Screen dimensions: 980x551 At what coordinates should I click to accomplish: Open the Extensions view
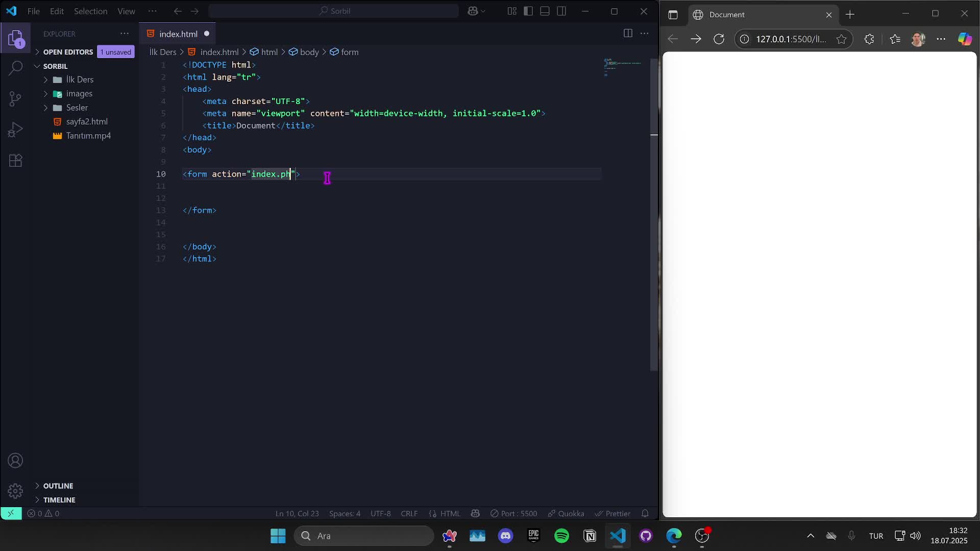[x=15, y=161]
